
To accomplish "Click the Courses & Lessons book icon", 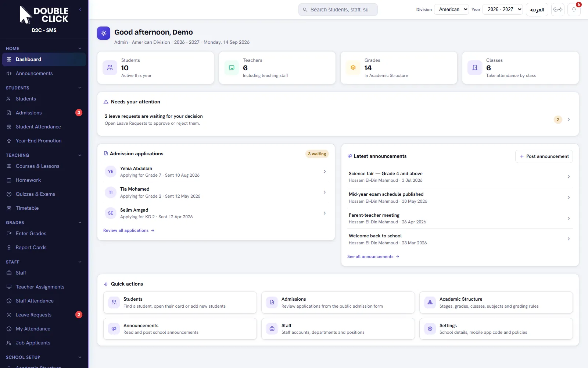I will coord(9,166).
